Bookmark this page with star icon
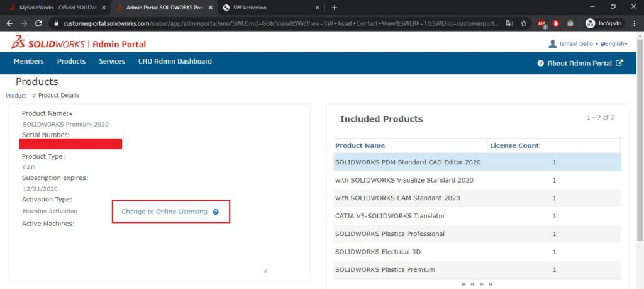The width and height of the screenshot is (644, 289). pos(524,23)
